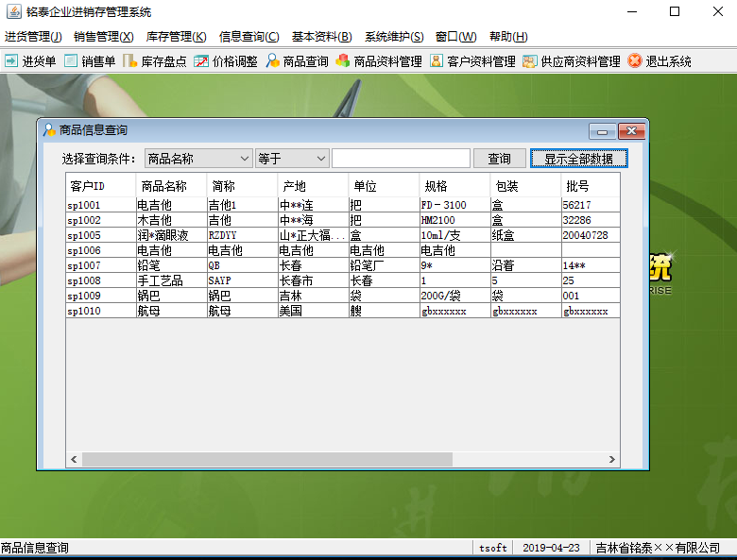Select the sp1009 row cell
The image size is (737, 560).
(x=100, y=295)
